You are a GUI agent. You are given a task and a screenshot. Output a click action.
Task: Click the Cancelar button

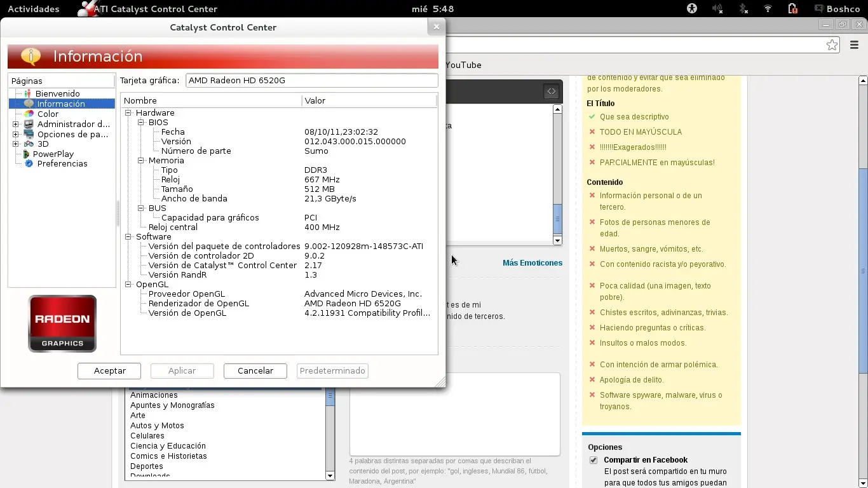click(x=255, y=371)
